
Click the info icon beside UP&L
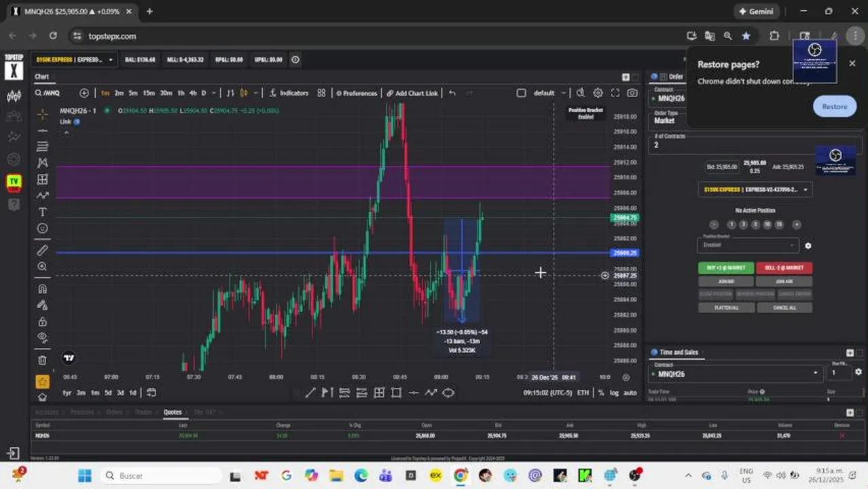(x=295, y=60)
